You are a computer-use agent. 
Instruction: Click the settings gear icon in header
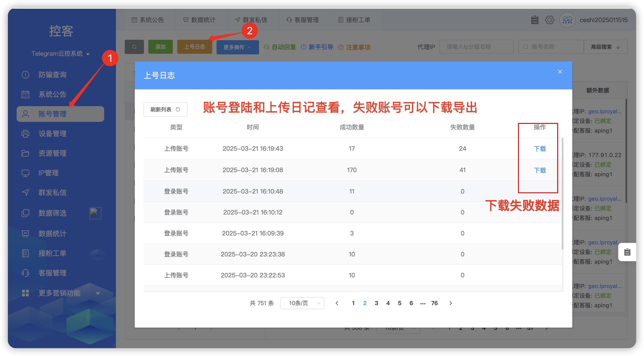[549, 20]
